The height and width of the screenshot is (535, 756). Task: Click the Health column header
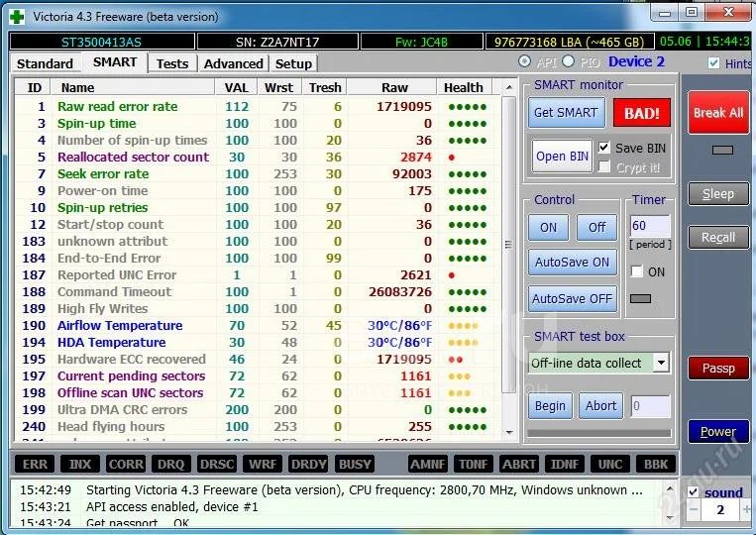464,88
